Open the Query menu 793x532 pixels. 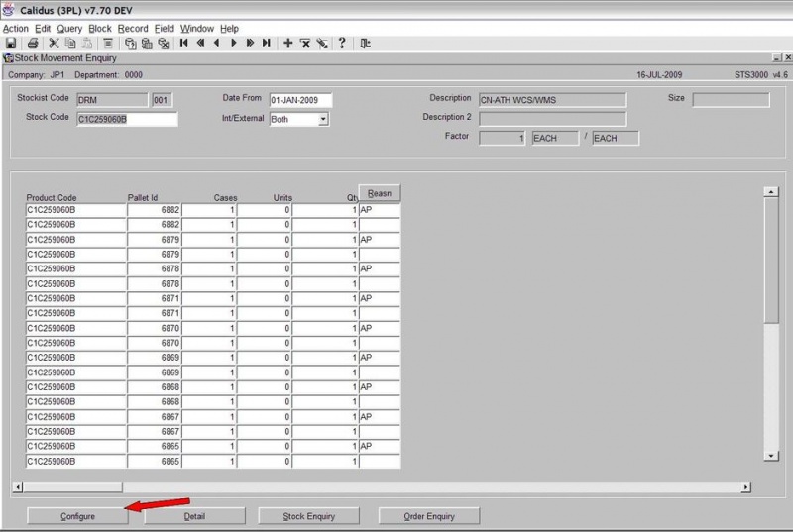pyautogui.click(x=69, y=29)
